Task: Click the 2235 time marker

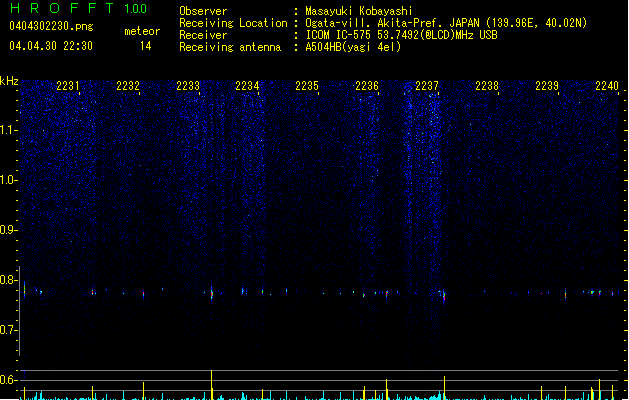Action: click(307, 86)
